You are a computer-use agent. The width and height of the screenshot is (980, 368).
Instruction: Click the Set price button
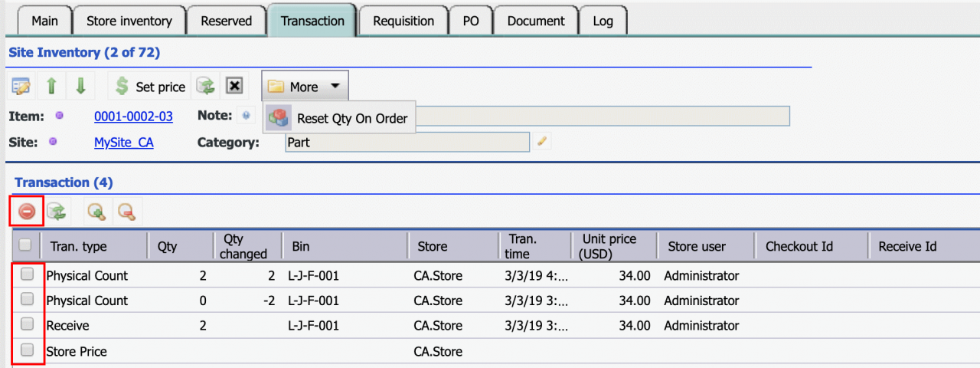150,87
